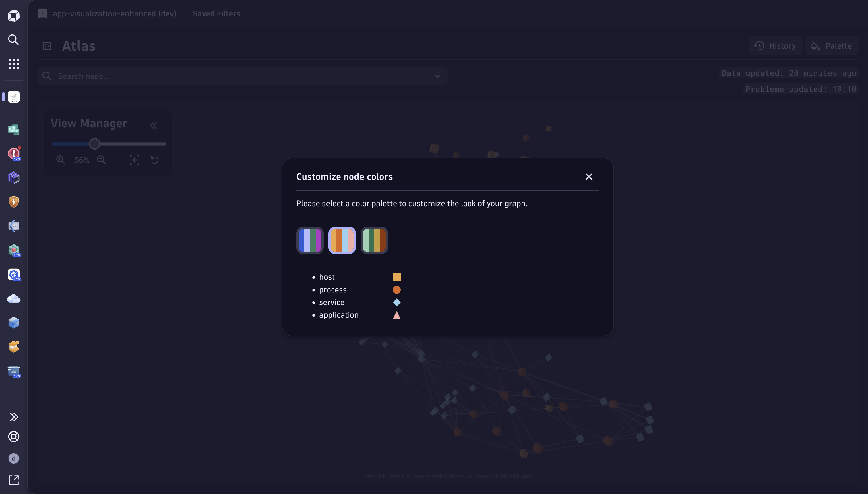Click the zoom level slider handle

[95, 144]
